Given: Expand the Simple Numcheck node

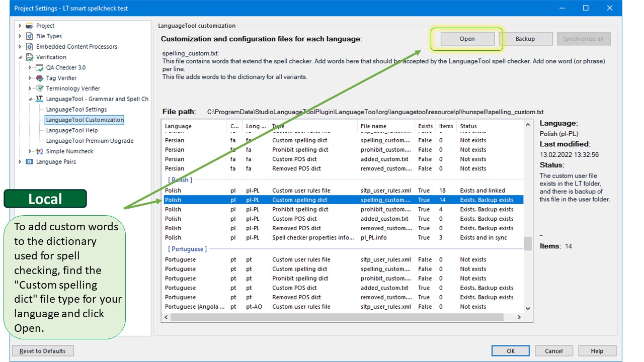Looking at the screenshot, I should (x=31, y=151).
